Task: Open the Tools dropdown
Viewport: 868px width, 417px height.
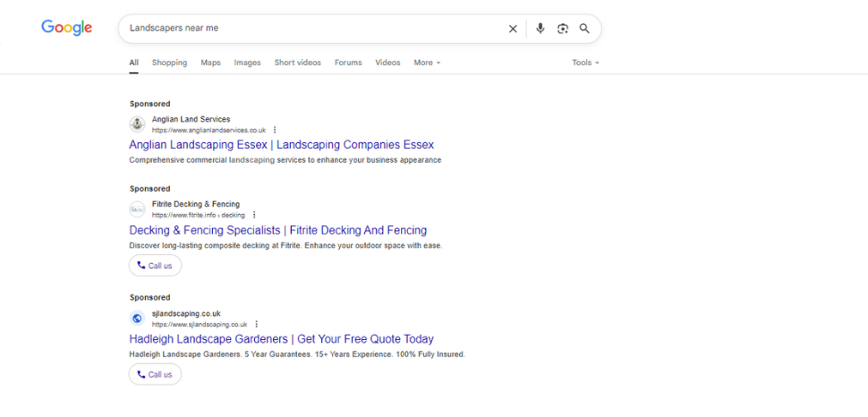Action: tap(586, 63)
